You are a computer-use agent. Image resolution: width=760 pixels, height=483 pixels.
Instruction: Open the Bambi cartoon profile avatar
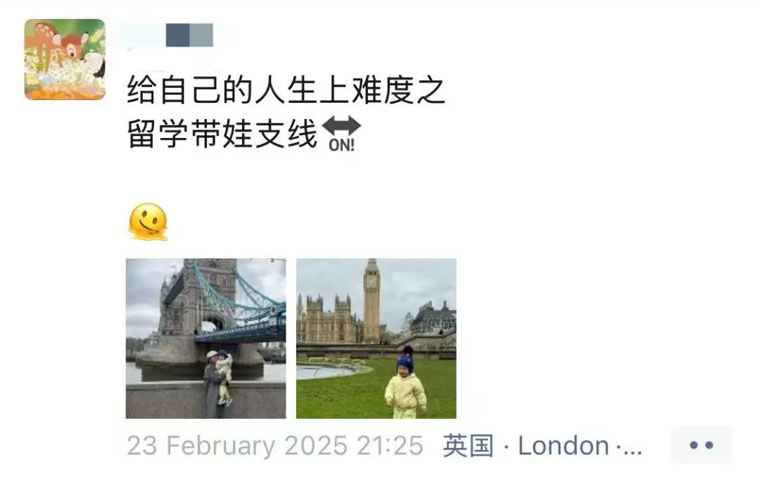click(x=65, y=60)
